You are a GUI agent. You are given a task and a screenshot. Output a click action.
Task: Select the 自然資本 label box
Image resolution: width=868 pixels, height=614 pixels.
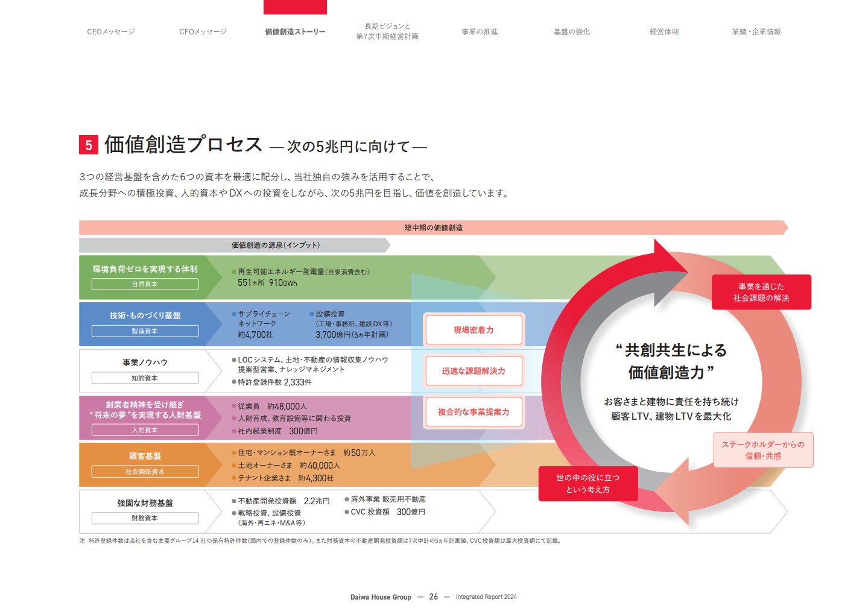coord(145,284)
